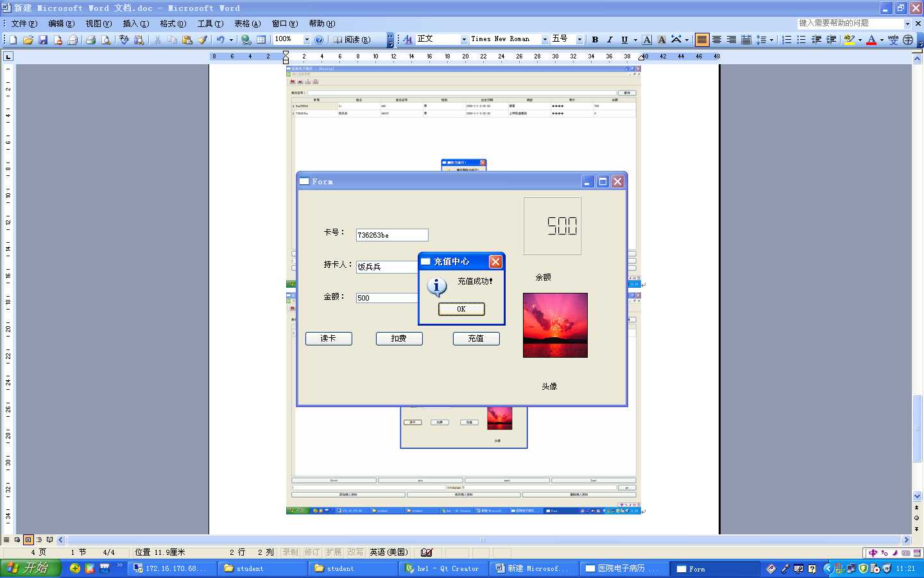This screenshot has width=924, height=578.
Task: Click the enclose characters circle icon
Action: [x=908, y=40]
